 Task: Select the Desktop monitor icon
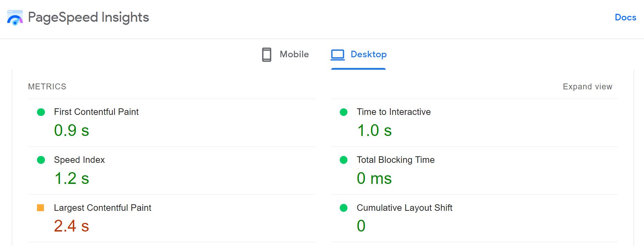337,54
